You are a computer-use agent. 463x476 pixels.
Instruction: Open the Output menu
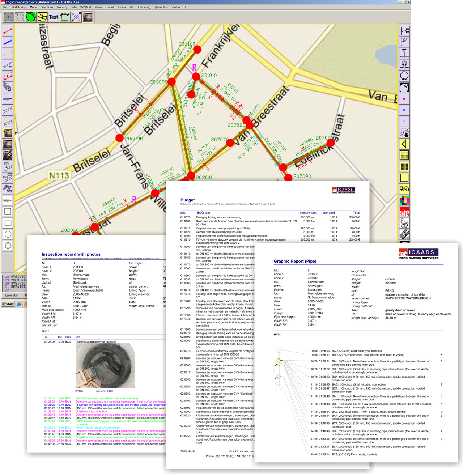tap(177, 7)
